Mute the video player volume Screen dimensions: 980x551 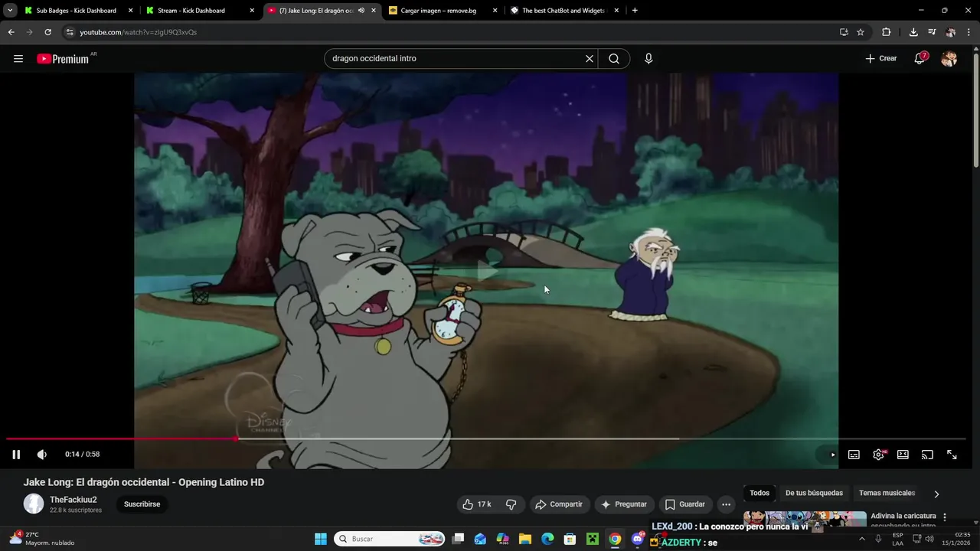click(x=42, y=455)
